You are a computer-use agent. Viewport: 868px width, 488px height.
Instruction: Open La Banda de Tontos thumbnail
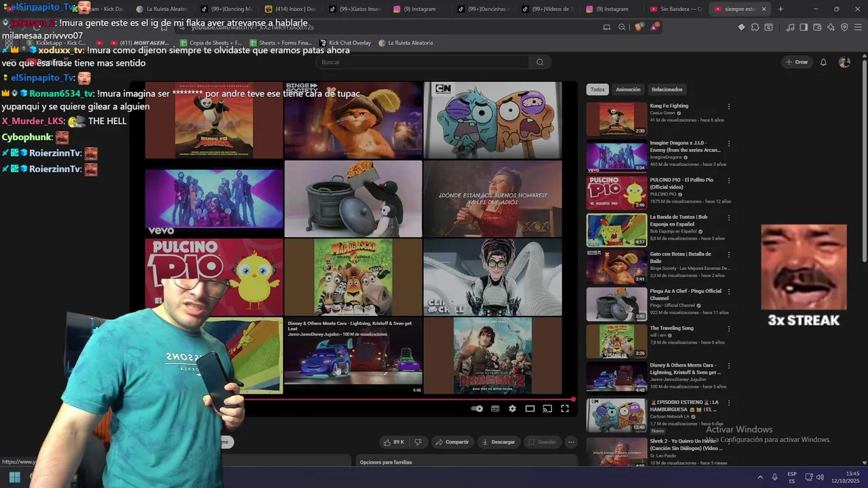click(616, 230)
